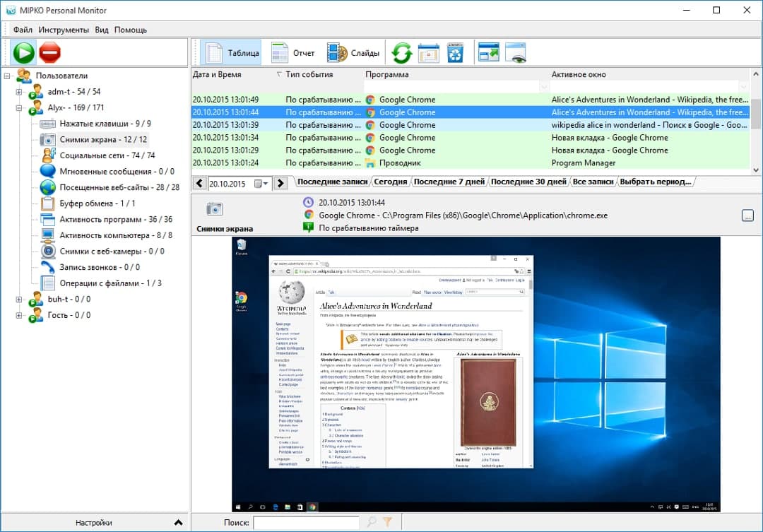Select the Последние 7 дней tab
763x532 pixels.
point(449,182)
